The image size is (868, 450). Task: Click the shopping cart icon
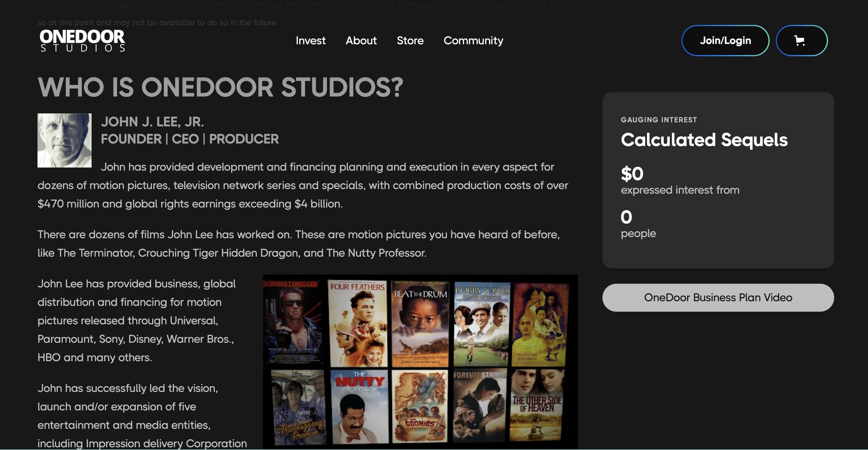(x=801, y=41)
